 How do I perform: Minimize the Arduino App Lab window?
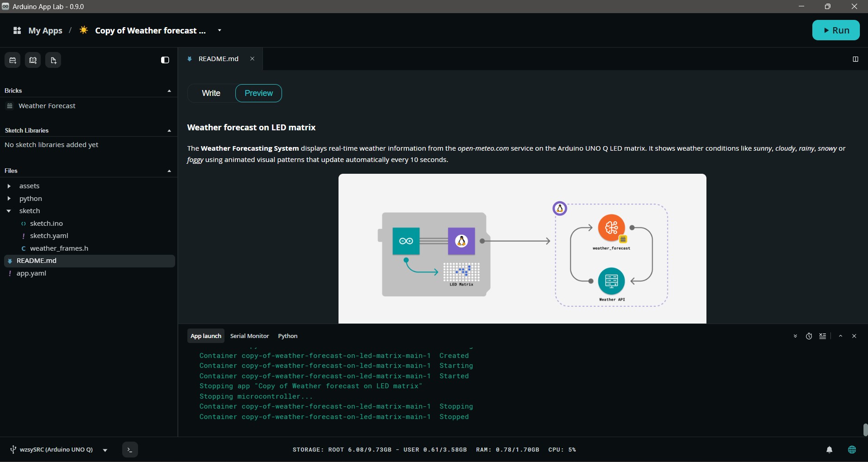click(801, 6)
